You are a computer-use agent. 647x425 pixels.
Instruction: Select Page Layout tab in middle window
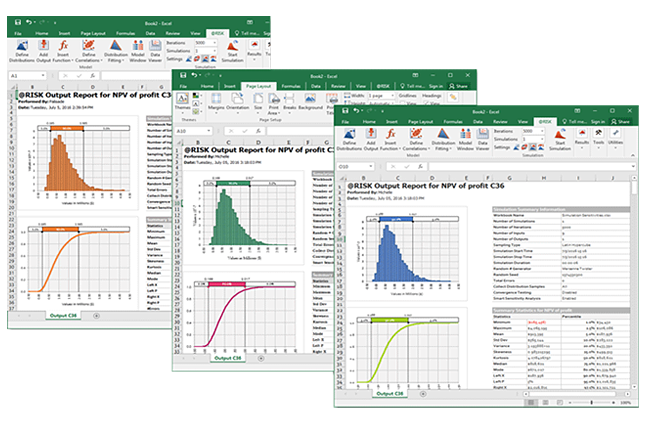258,86
